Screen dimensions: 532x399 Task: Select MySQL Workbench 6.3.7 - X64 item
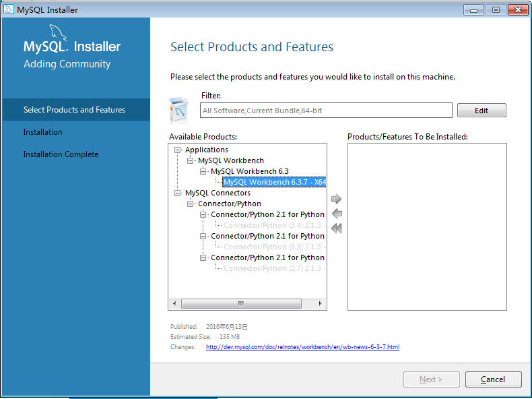click(275, 182)
